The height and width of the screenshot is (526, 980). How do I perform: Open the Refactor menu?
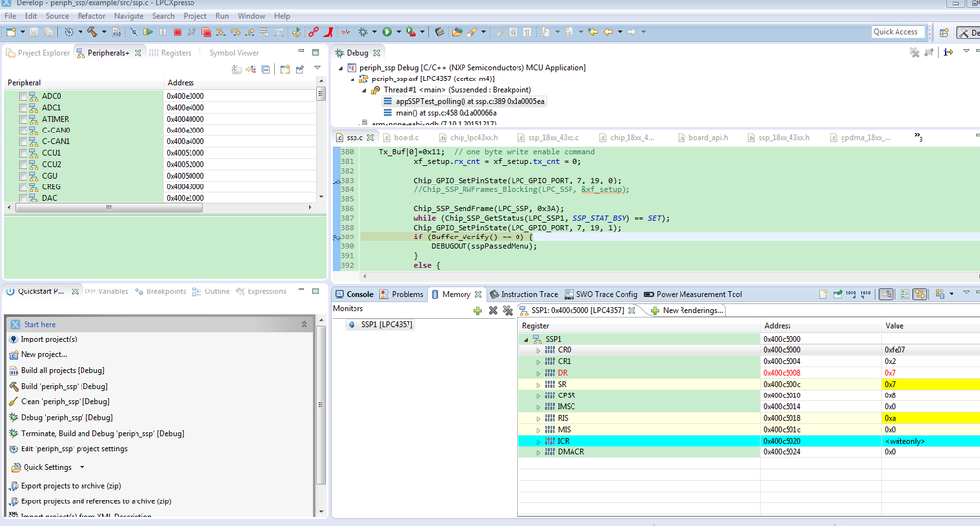click(x=91, y=16)
